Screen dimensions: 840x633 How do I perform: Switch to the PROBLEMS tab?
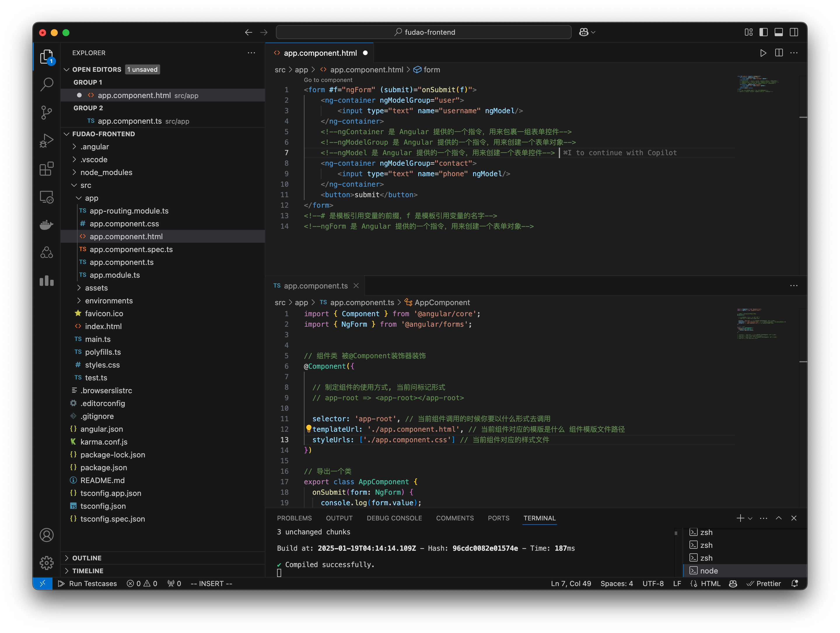tap(294, 518)
